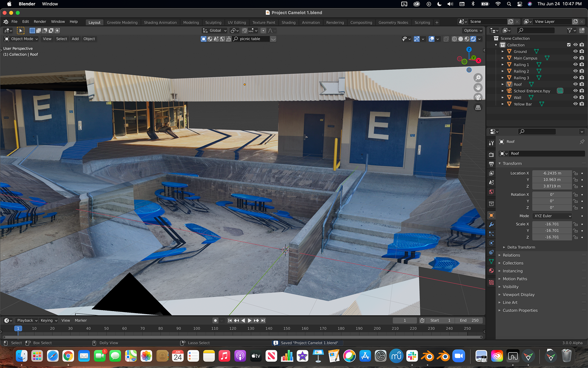
Task: Switch to the Shading workspace tab
Action: (288, 22)
